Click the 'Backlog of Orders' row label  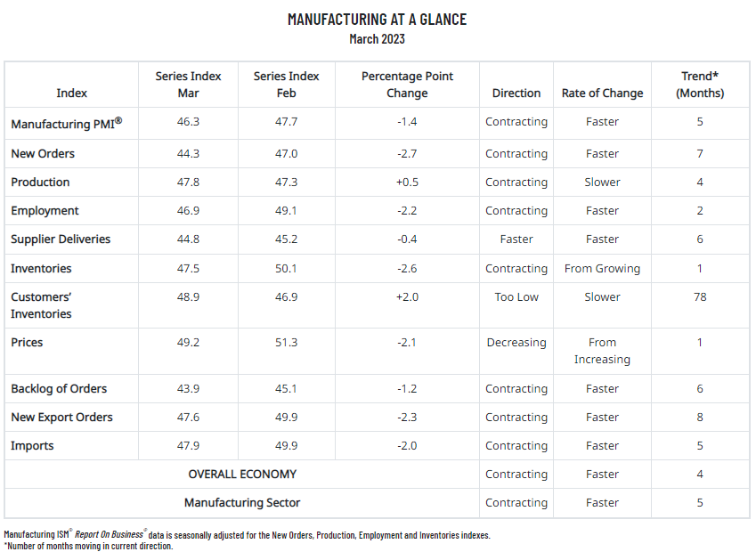[59, 389]
